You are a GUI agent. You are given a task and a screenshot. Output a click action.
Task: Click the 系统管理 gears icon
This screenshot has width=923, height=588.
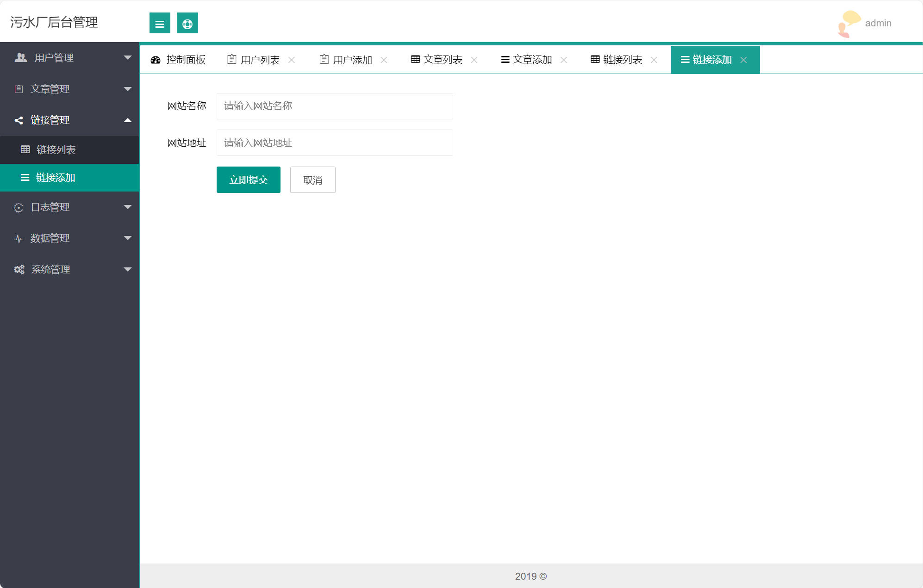19,269
